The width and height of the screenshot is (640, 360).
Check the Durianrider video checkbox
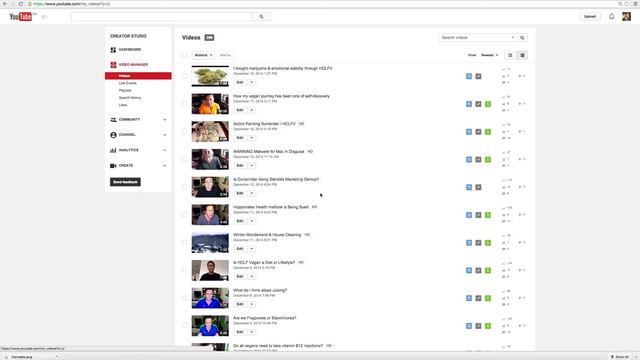coord(184,187)
